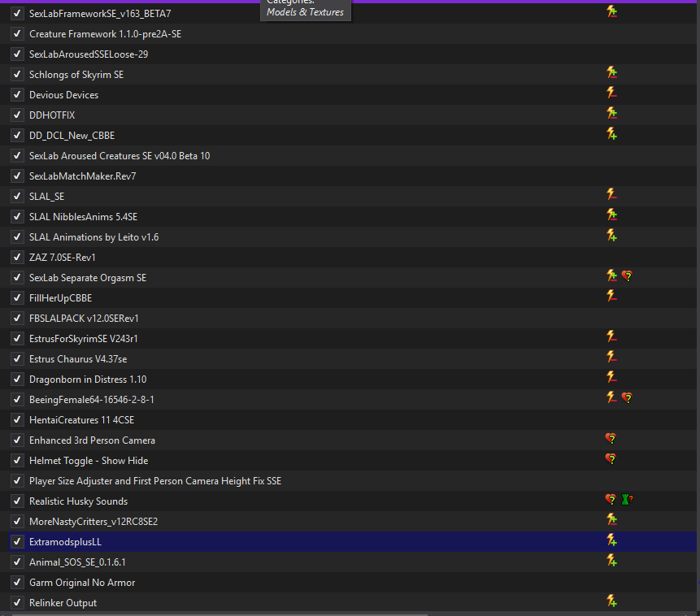The height and width of the screenshot is (616, 700).
Task: Click the conflict lightning icon for Schlongs of Skyrim SE
Action: tap(611, 72)
